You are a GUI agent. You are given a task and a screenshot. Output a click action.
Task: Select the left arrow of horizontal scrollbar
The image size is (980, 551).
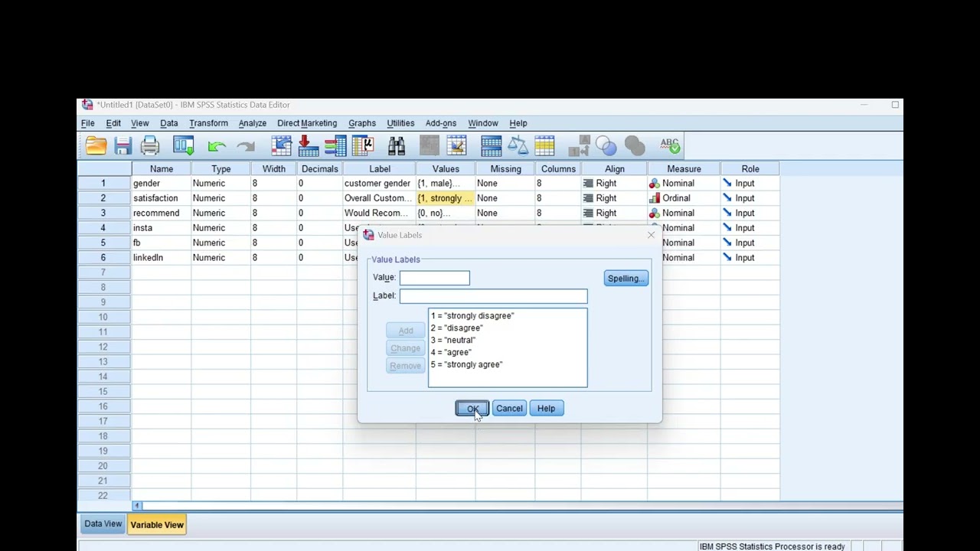tap(138, 506)
